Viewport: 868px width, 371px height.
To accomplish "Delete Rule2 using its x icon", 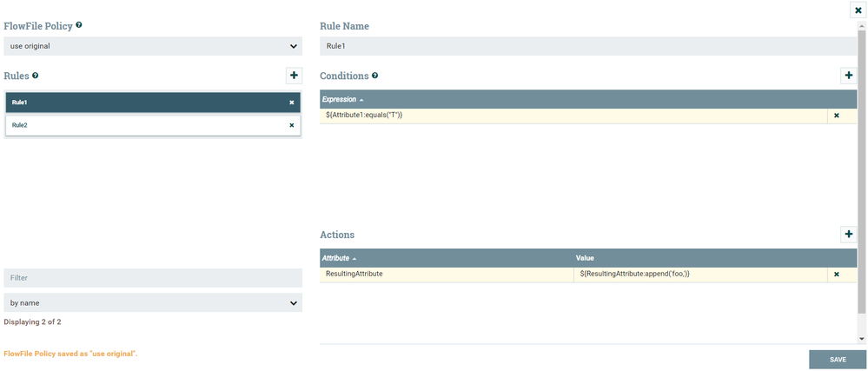I will click(x=292, y=125).
